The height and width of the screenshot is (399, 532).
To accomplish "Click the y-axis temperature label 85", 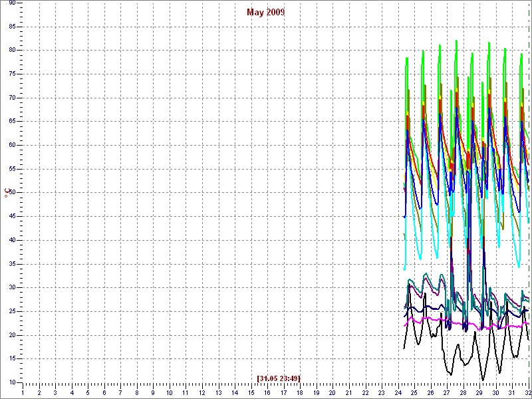I will coord(12,27).
